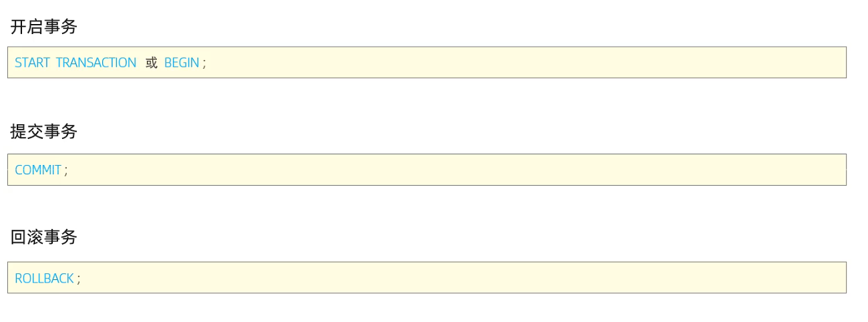Click the semicolon after COMMIT
Screen dimensions: 868x322
(x=66, y=172)
